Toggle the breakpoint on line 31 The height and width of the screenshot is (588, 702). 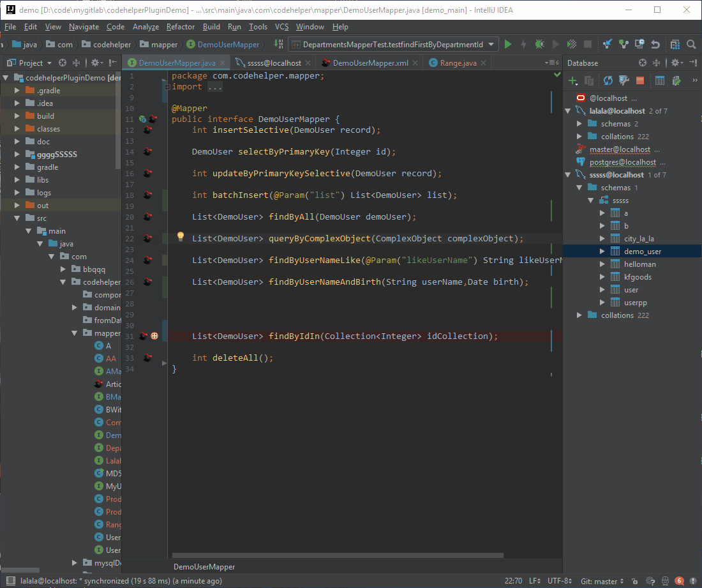click(x=154, y=336)
